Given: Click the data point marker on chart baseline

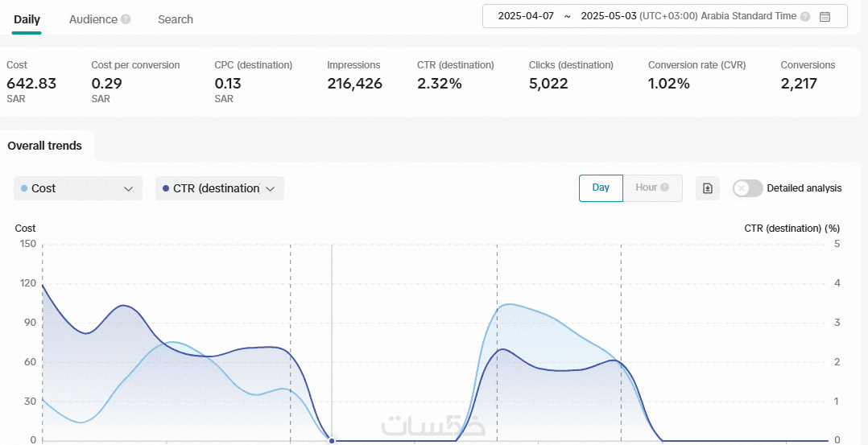Looking at the screenshot, I should (332, 440).
